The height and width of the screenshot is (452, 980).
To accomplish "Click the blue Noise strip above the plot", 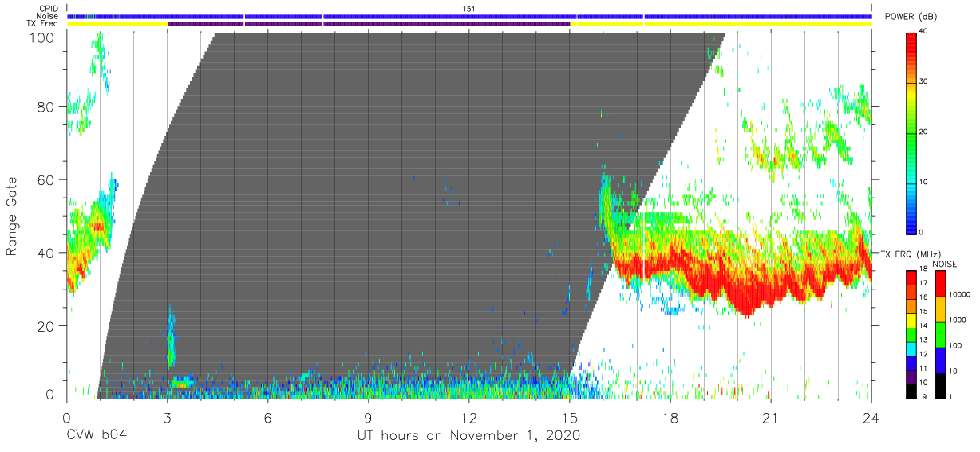I will [x=469, y=16].
